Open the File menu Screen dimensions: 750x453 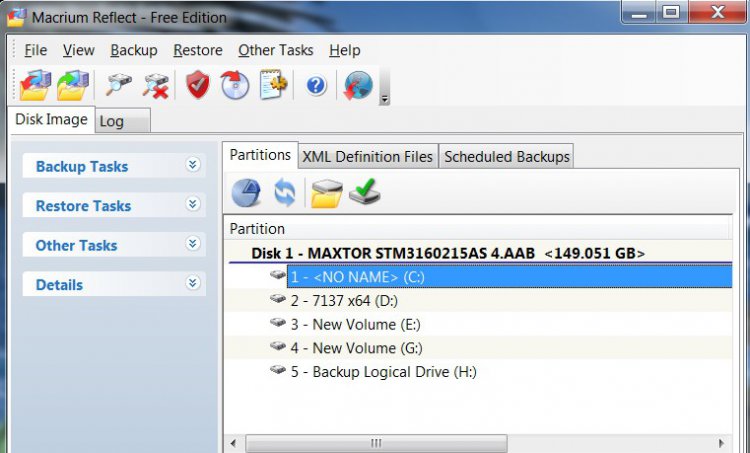[x=35, y=50]
